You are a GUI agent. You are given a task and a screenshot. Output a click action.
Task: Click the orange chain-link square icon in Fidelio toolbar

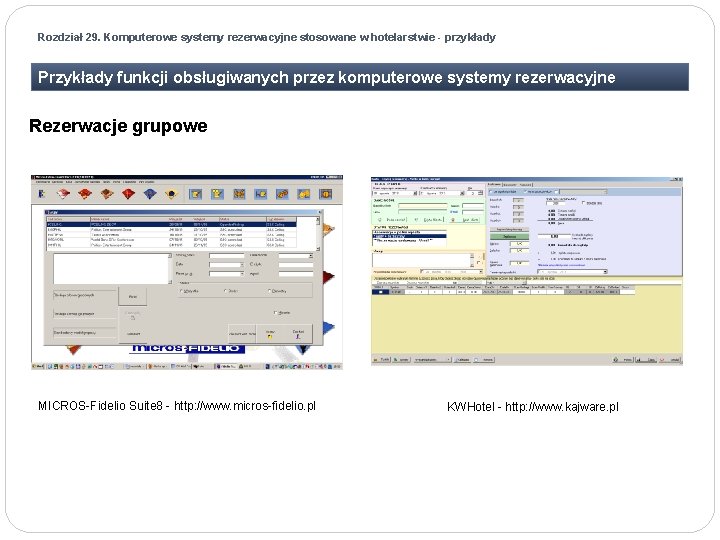click(x=282, y=194)
